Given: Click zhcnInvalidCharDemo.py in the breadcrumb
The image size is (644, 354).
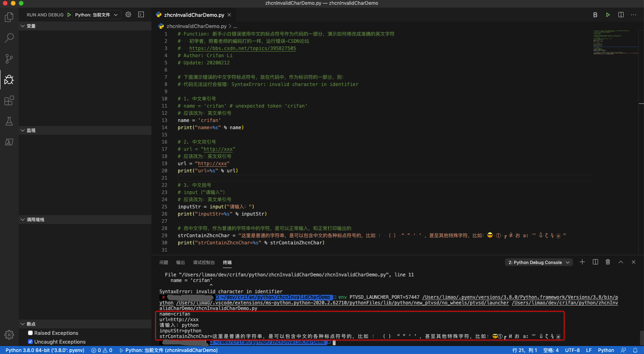Looking at the screenshot, I should pos(197,26).
